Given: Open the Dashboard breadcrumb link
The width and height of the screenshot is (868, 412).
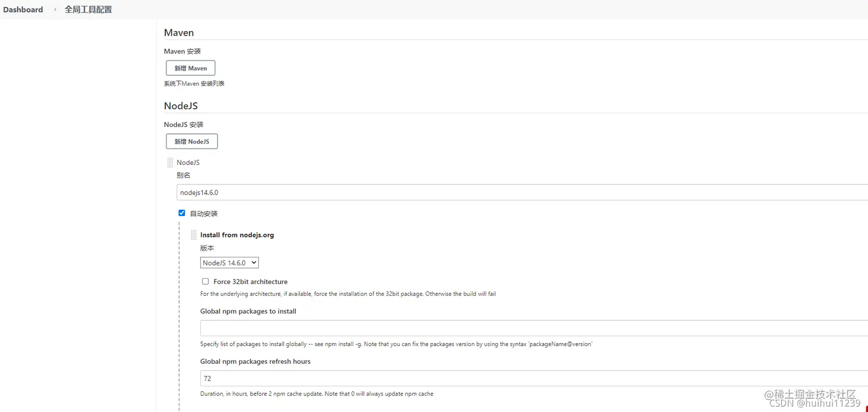Looking at the screenshot, I should click(x=23, y=9).
